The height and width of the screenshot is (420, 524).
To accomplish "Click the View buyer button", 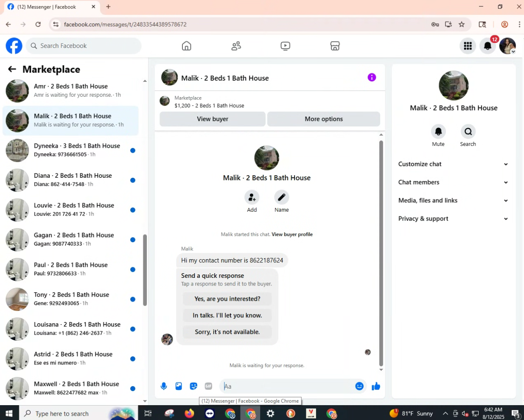I will 213,119.
